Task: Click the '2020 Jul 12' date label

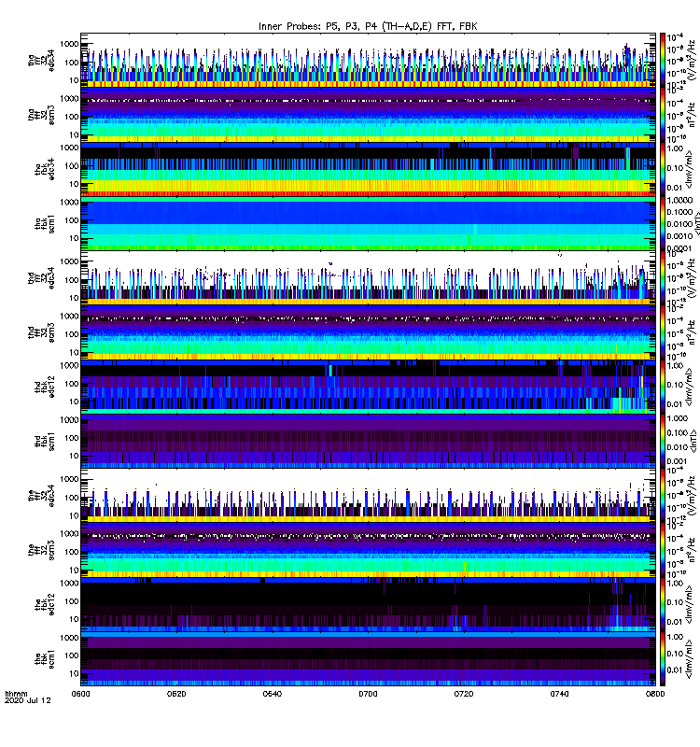Action: 28,700
